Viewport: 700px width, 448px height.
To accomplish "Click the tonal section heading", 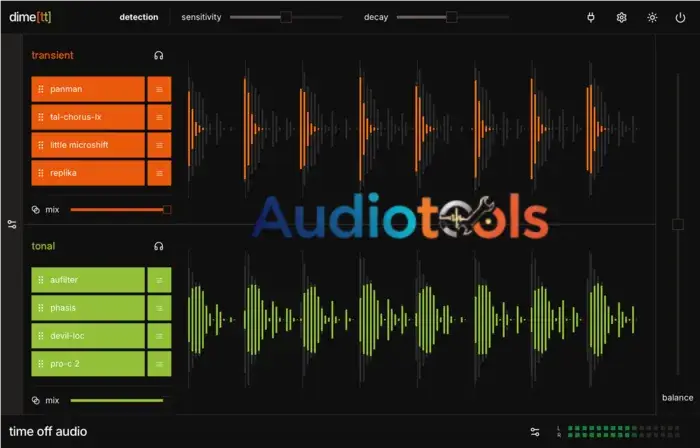I will tap(43, 246).
